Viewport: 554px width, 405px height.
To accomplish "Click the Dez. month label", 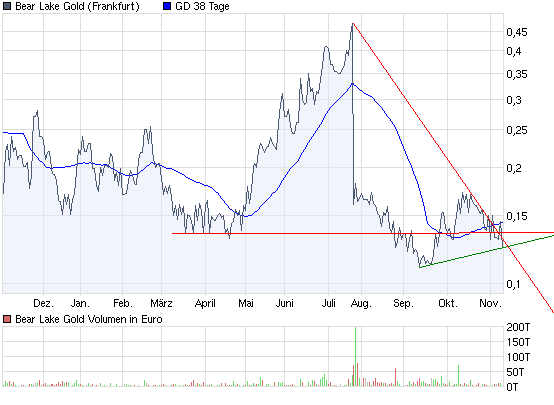I will tap(43, 303).
